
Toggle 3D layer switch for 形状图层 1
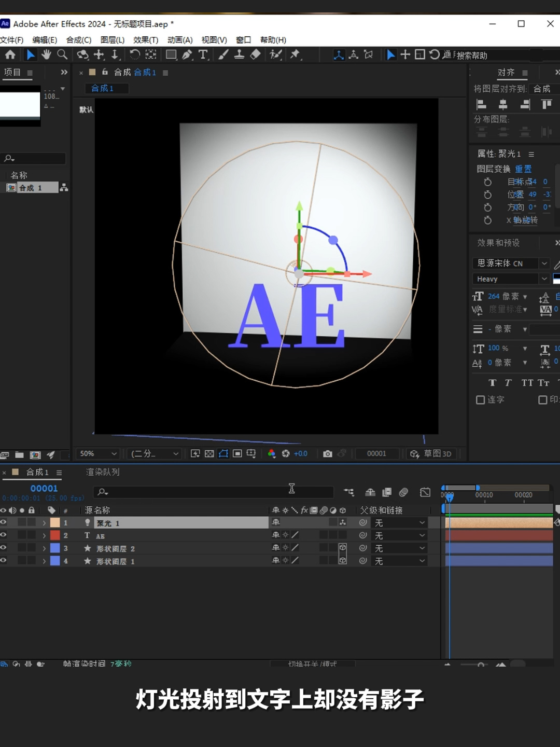tap(343, 560)
